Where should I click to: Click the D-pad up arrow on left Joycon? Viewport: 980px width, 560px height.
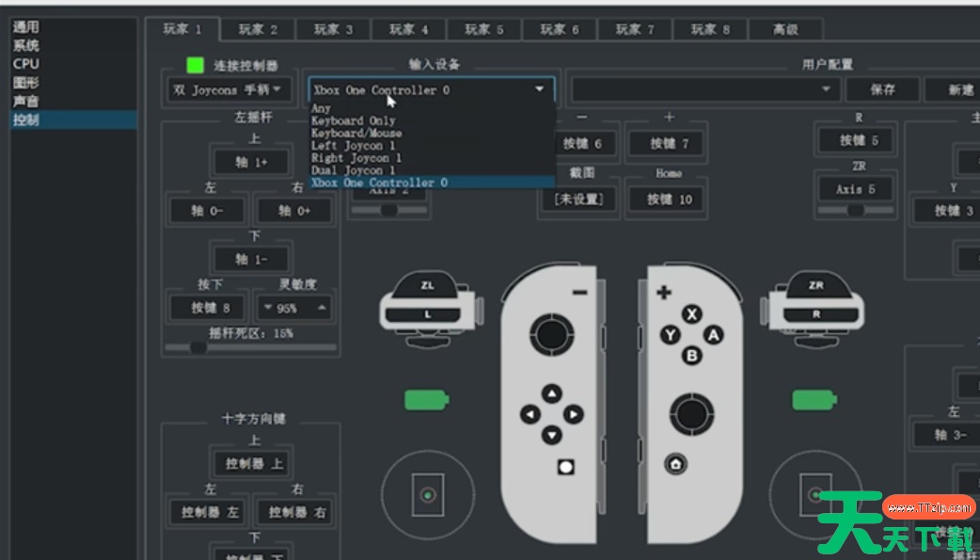552,394
